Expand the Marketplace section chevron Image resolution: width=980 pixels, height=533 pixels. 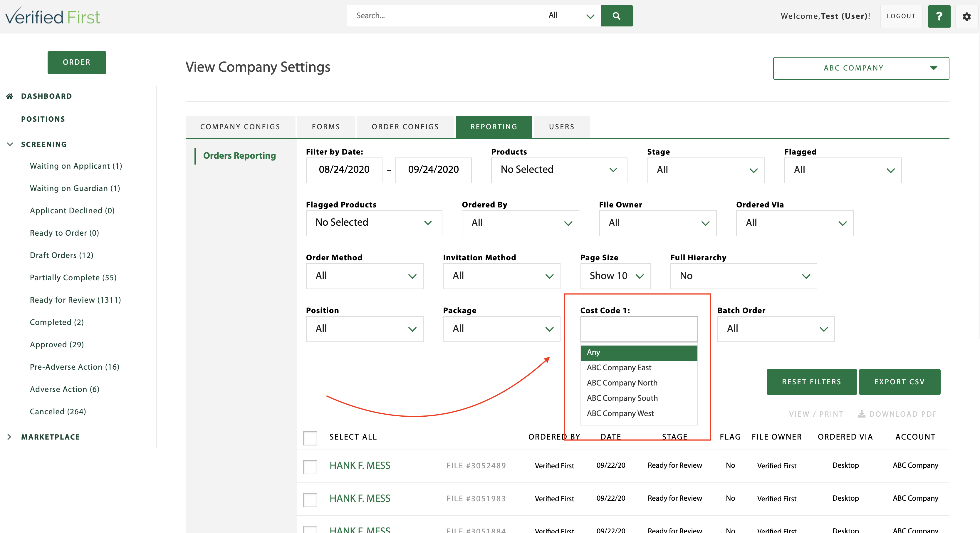click(9, 437)
